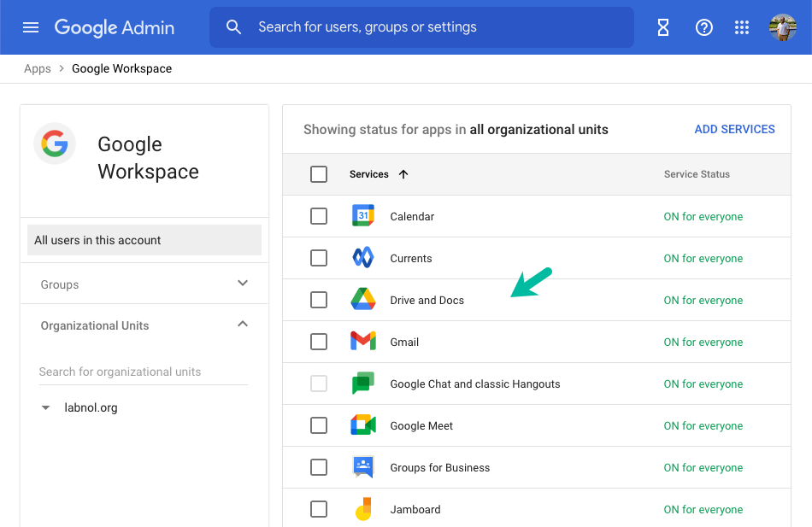Open the Google Meet service
The height and width of the screenshot is (527, 812).
(x=421, y=425)
